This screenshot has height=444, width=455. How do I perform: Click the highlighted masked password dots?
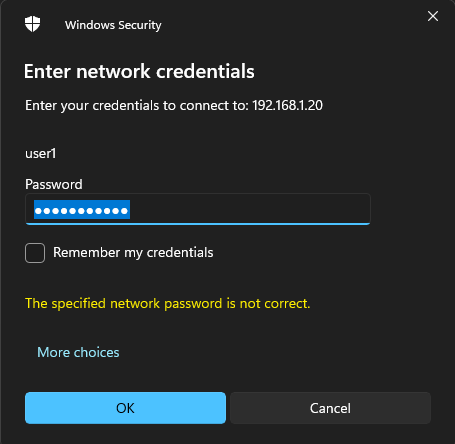82,210
